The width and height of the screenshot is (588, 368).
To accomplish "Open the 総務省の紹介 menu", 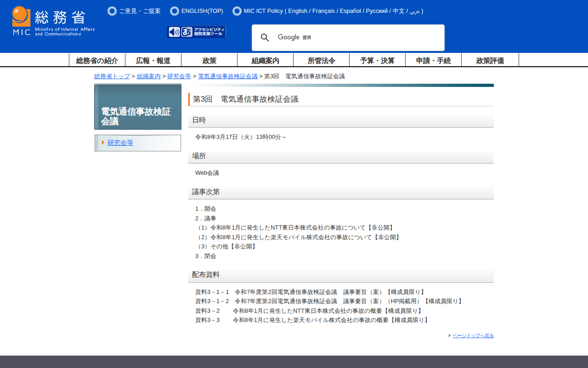I will pos(97,60).
